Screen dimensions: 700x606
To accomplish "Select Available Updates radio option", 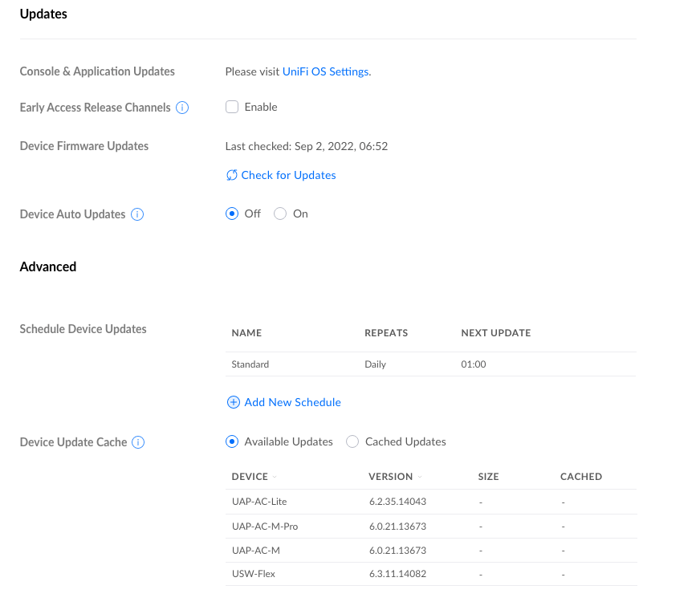I will [232, 441].
